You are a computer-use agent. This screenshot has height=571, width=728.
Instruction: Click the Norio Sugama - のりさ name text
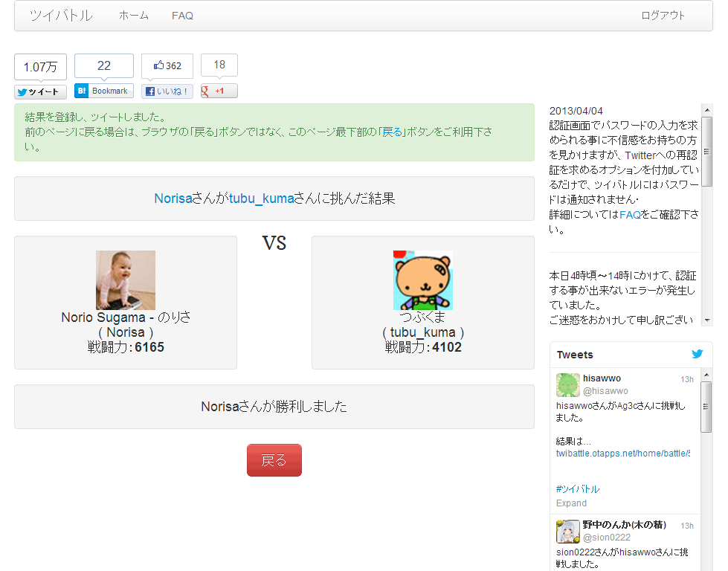tap(126, 317)
